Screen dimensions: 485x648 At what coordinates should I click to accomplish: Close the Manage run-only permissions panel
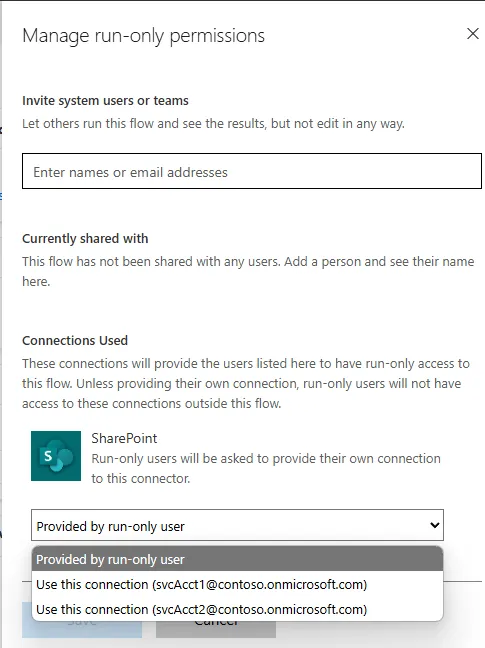[x=473, y=34]
